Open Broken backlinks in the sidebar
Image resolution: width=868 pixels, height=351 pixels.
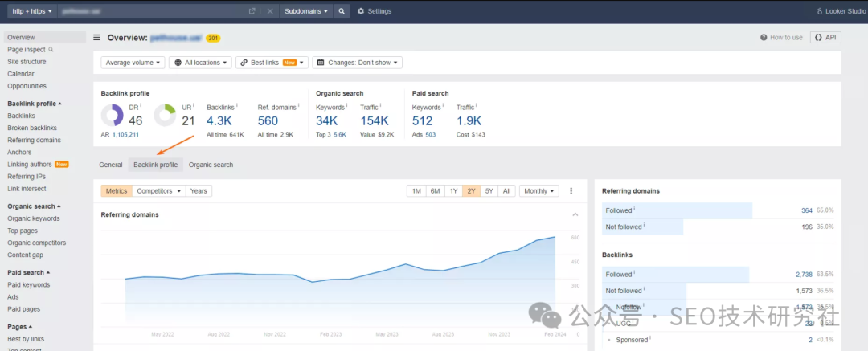(32, 128)
